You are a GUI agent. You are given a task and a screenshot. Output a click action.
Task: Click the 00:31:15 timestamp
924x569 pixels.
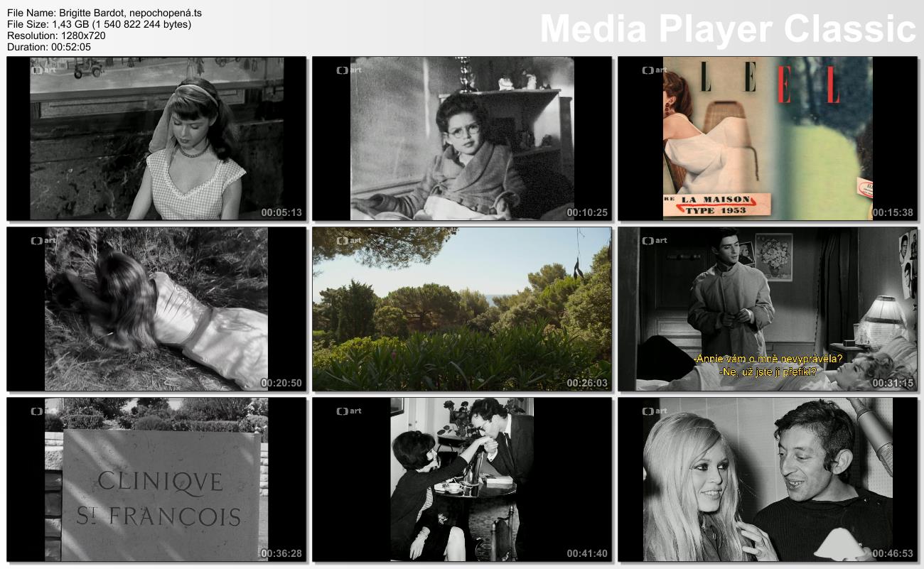892,383
